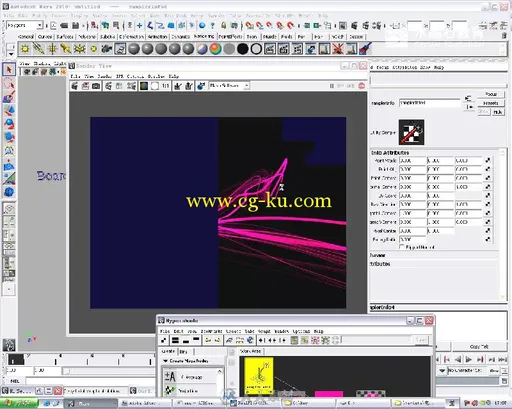Open the Hypershade Options menu
This screenshot has width=512, height=409.
[x=301, y=331]
